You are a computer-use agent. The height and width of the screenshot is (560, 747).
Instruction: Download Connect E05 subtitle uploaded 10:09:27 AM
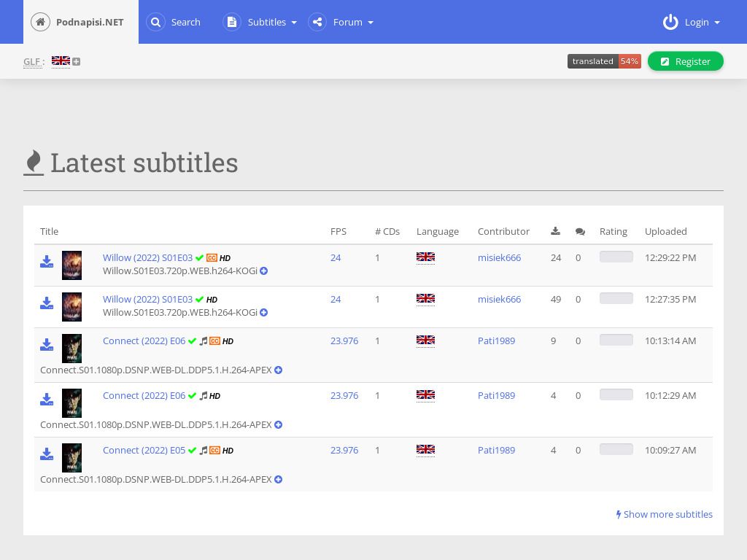pos(47,454)
